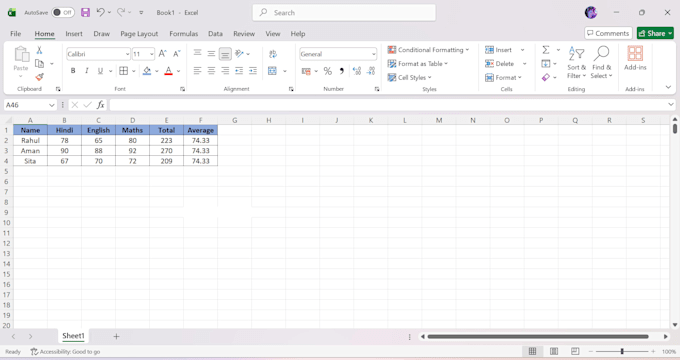The height and width of the screenshot is (360, 680).
Task: Decrease font size with smaller A
Action: pyautogui.click(x=177, y=54)
